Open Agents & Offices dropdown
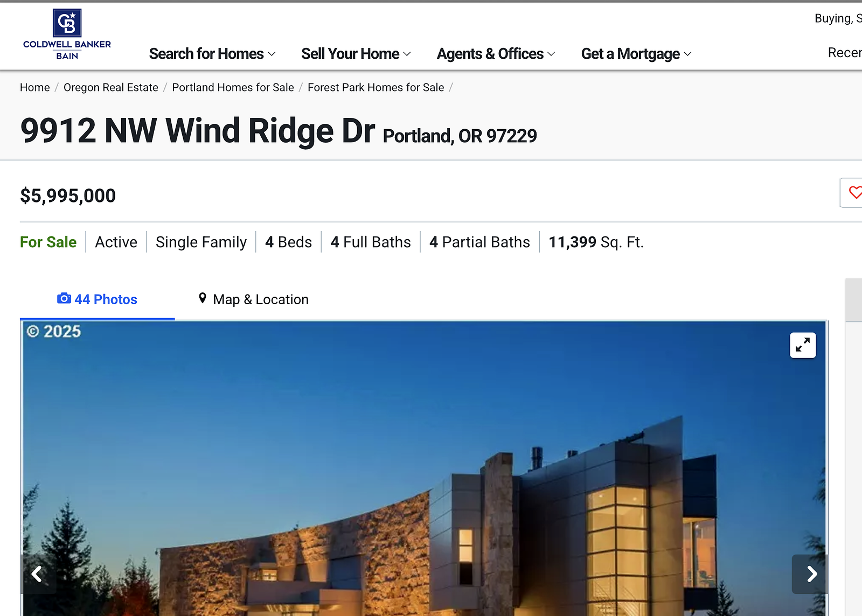This screenshot has height=616, width=862. tap(496, 54)
